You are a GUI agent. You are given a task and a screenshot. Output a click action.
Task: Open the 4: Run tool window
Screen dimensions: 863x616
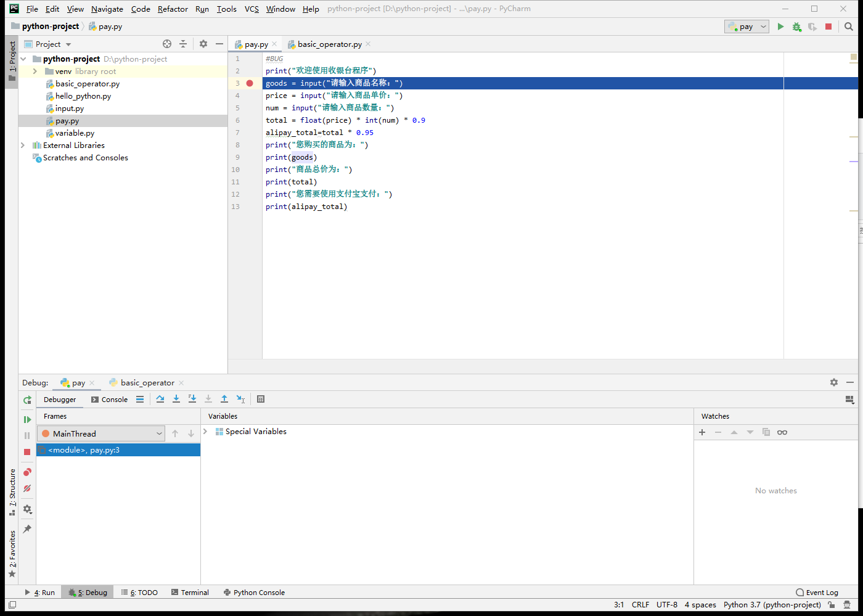pos(40,593)
